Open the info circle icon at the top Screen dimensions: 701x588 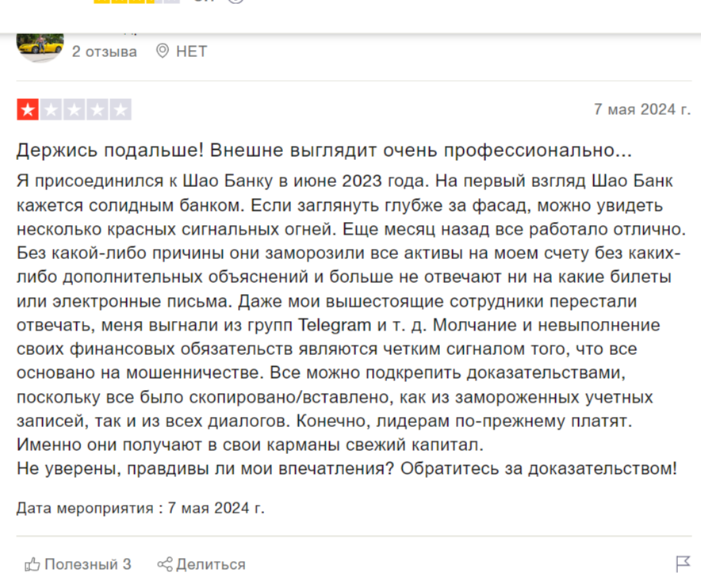235,4
